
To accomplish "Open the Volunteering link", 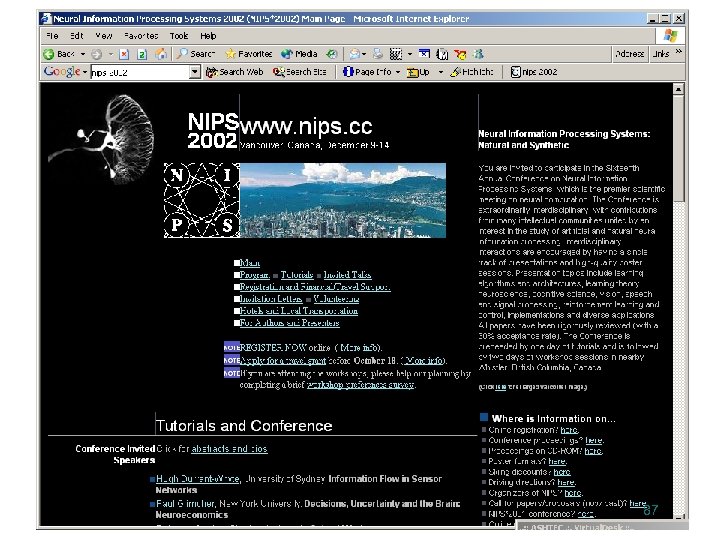I will [x=336, y=298].
